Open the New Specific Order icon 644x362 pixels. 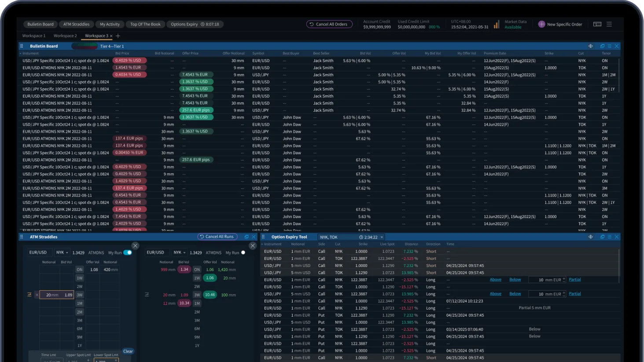pyautogui.click(x=541, y=24)
